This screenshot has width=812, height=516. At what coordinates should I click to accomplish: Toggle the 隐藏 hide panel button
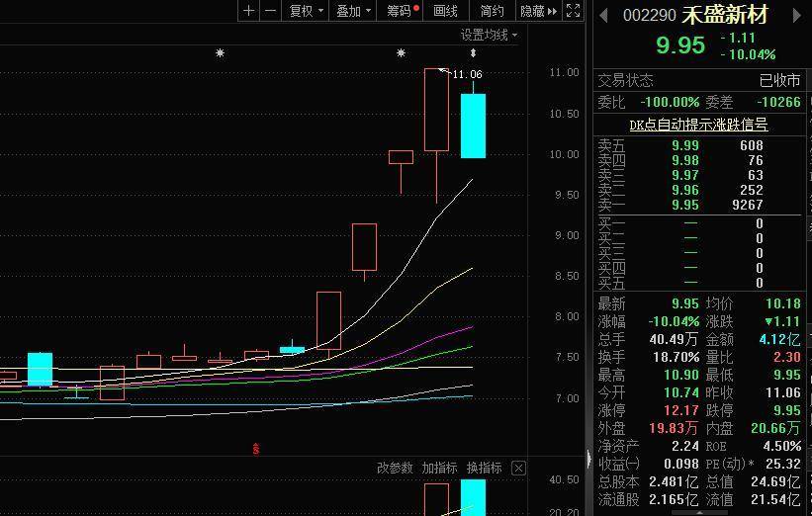[538, 11]
